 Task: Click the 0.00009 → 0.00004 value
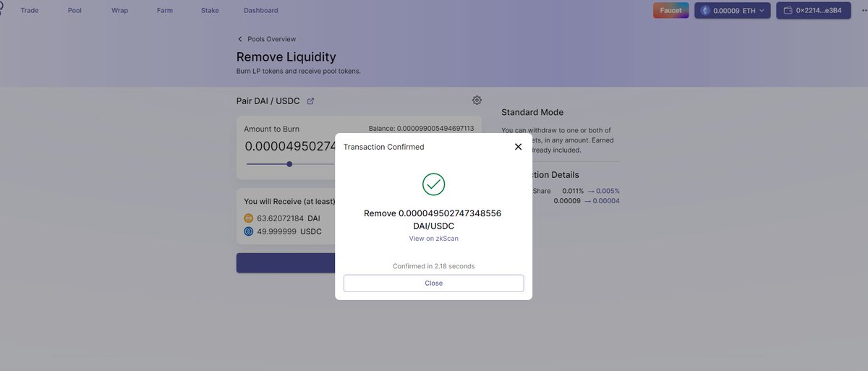(587, 200)
